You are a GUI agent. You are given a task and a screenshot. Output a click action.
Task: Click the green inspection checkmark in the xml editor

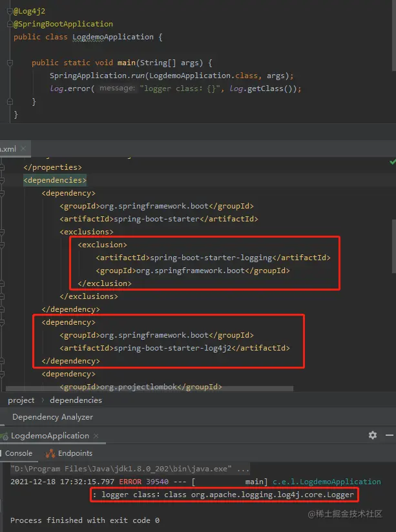(x=393, y=162)
